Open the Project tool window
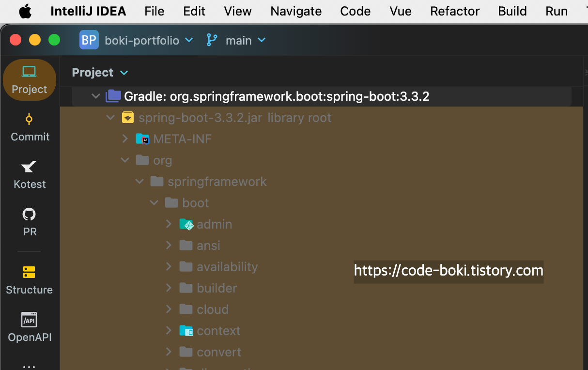Screen dimensions: 588x370 coord(29,80)
